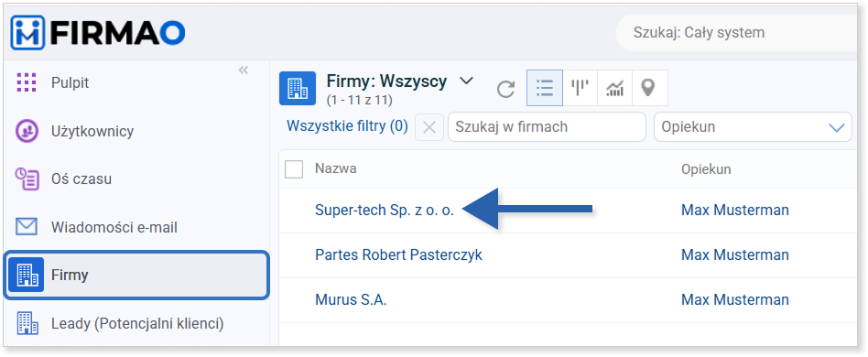Click the Szukaj w firmach search field

[547, 126]
